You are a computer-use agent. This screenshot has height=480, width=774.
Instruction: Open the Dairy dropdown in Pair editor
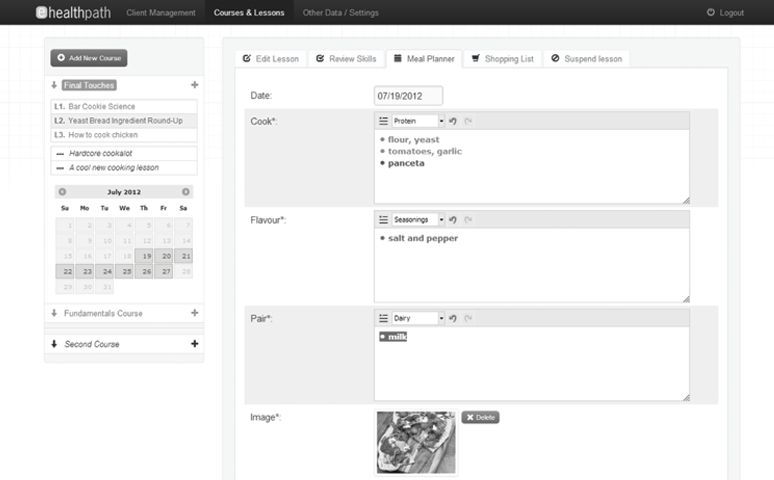417,318
